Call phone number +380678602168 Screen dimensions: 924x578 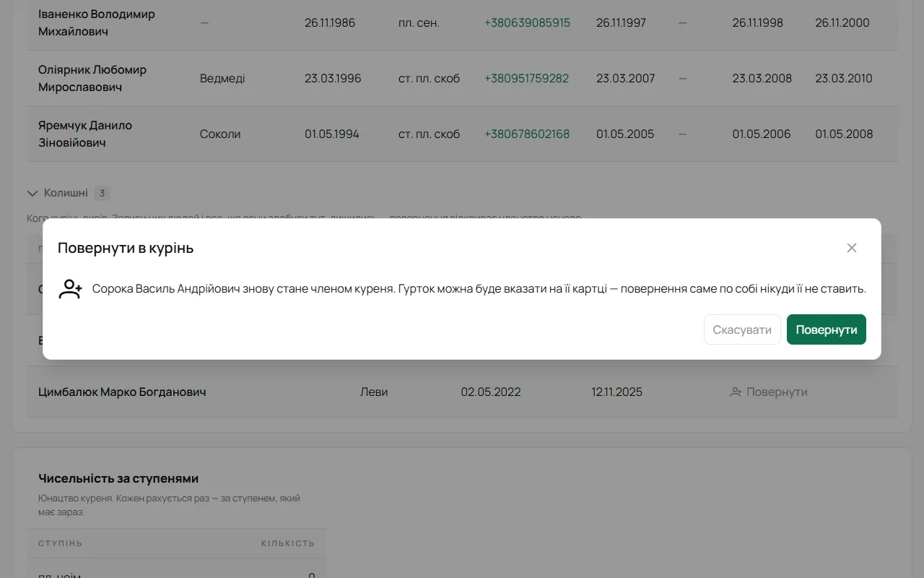(x=527, y=134)
